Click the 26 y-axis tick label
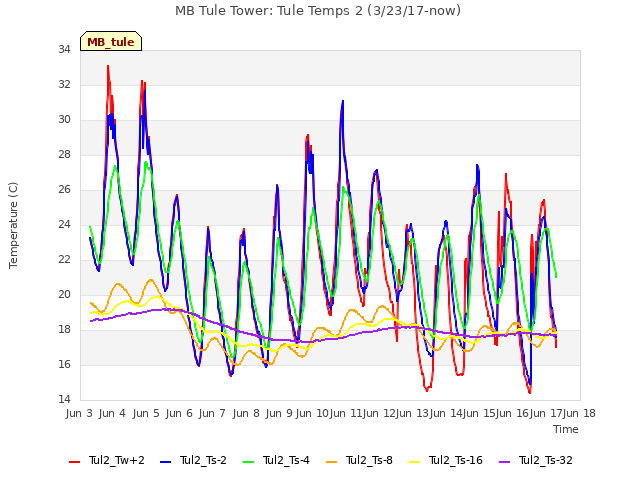640x480 pixels. pos(64,189)
